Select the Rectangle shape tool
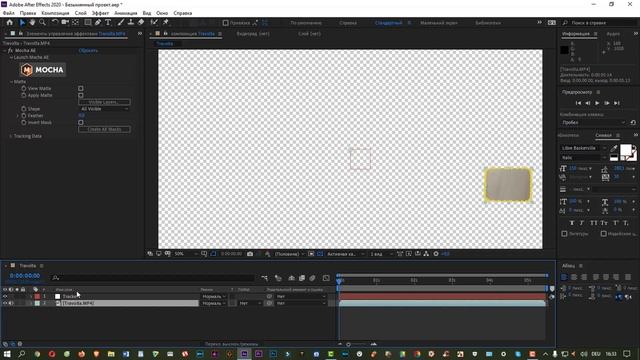This screenshot has width=640, height=360. [88, 22]
